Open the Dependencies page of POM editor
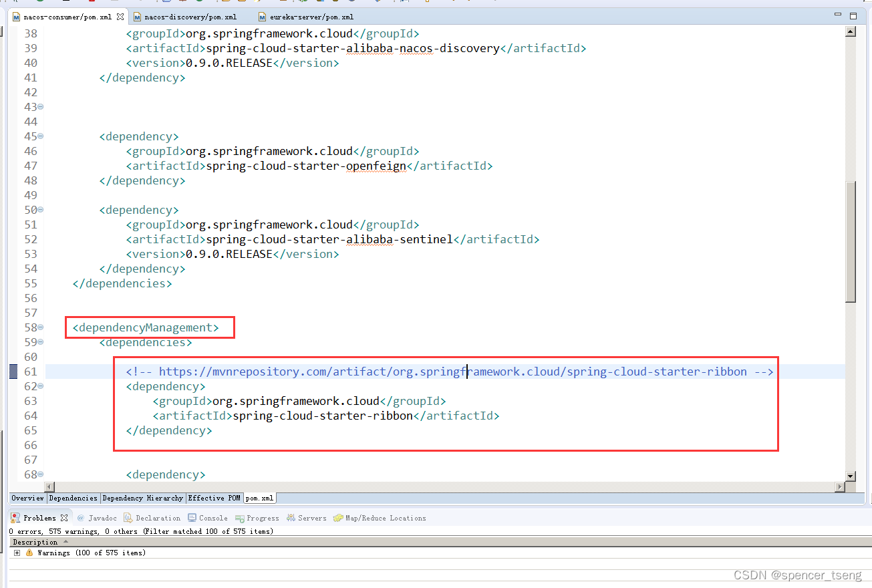 pos(74,498)
